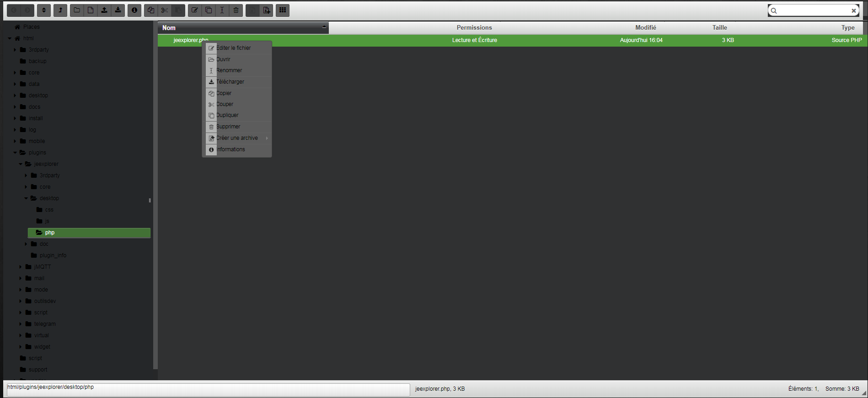Open the virtual folder in tree

(x=41, y=335)
